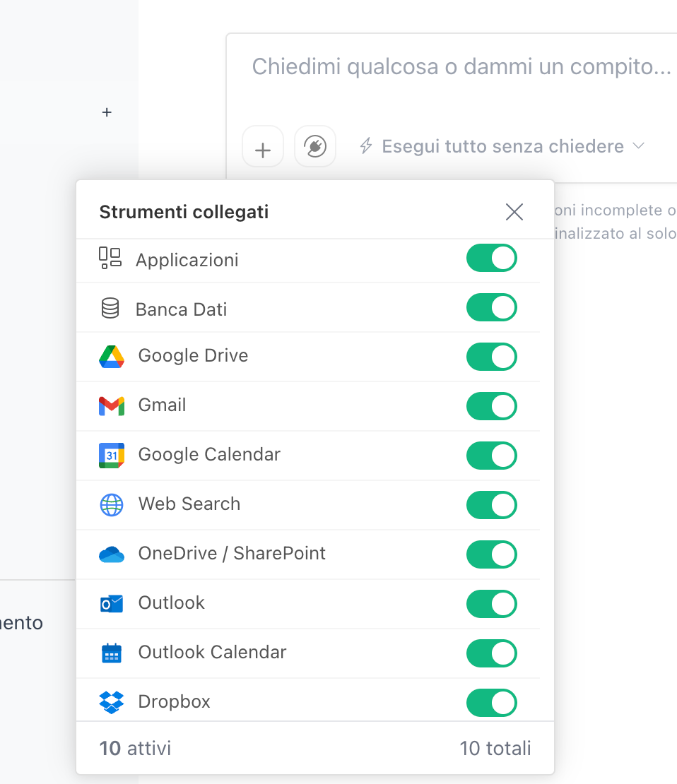
Task: Click the small plus in left sidebar
Action: [107, 112]
